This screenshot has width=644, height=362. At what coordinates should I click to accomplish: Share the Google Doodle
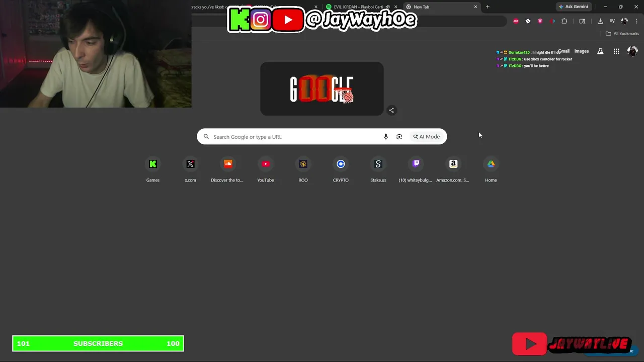(x=391, y=110)
